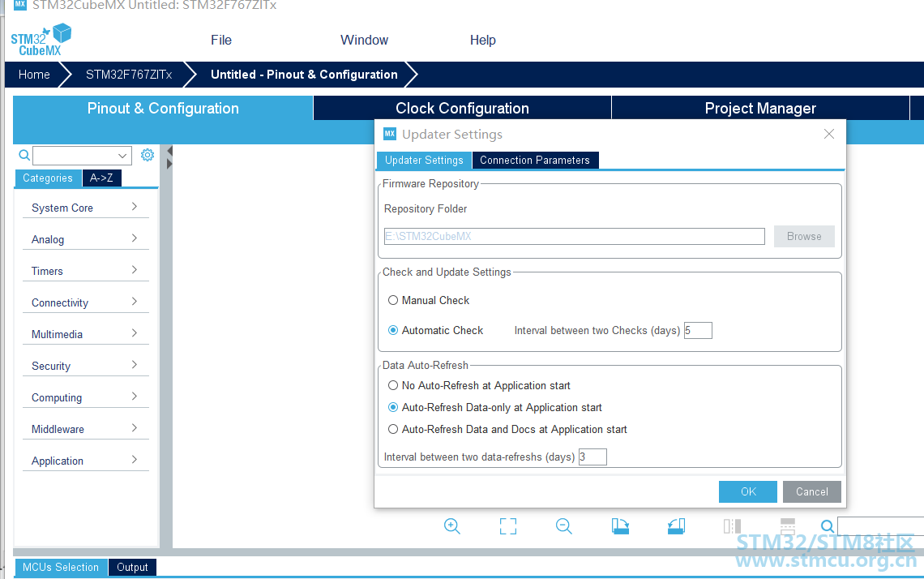Screen dimensions: 924x579
Task: Expand left panel with lower arrow
Action: 169,164
